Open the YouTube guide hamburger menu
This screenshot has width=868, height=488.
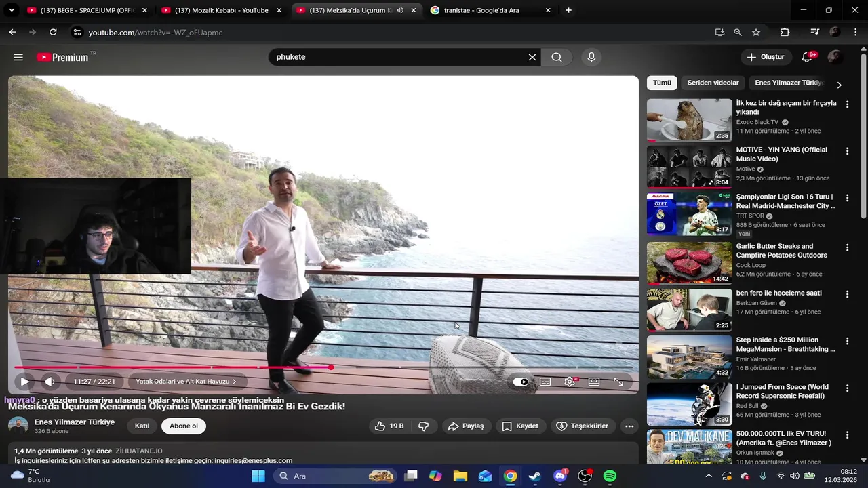coord(18,58)
